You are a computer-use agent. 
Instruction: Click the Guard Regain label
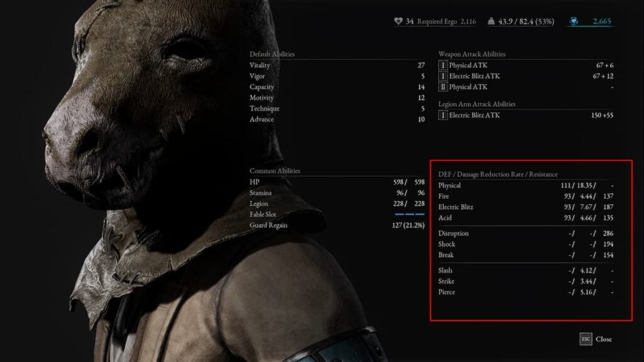(x=268, y=226)
